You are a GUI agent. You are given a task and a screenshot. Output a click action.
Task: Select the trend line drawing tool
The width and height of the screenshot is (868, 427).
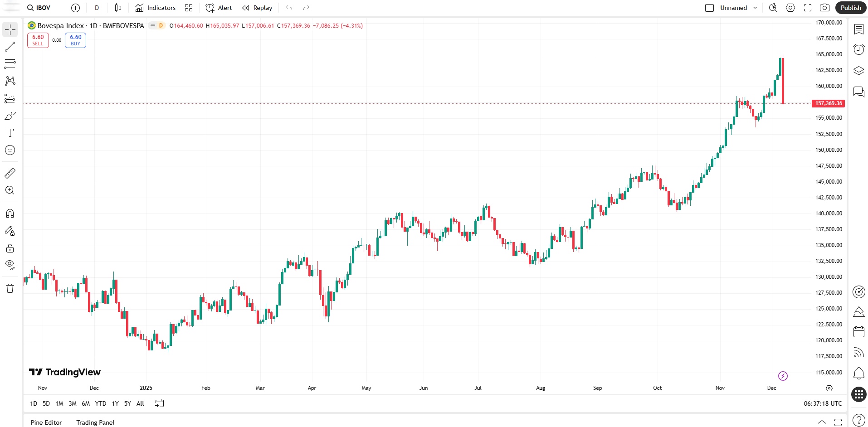point(10,47)
